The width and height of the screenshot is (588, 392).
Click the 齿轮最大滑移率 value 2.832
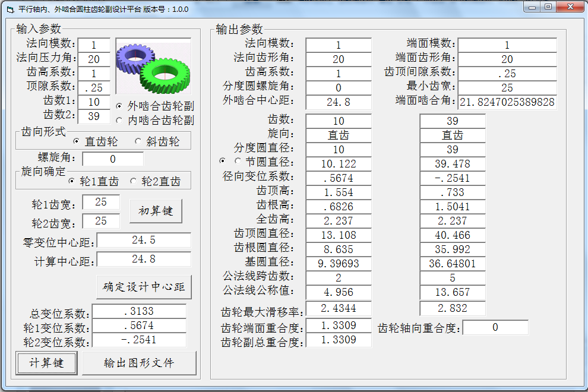453,308
